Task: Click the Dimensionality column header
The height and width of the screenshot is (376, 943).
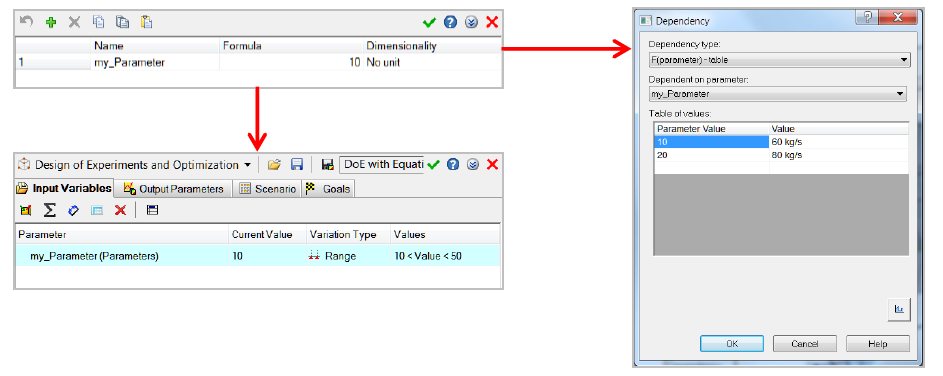Action: [x=432, y=46]
